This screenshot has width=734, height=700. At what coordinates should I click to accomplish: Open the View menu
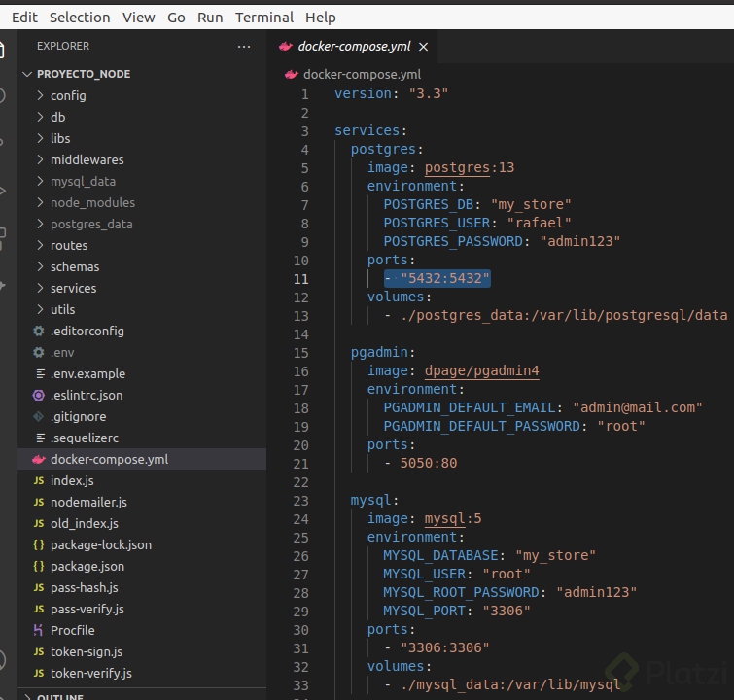[x=139, y=17]
